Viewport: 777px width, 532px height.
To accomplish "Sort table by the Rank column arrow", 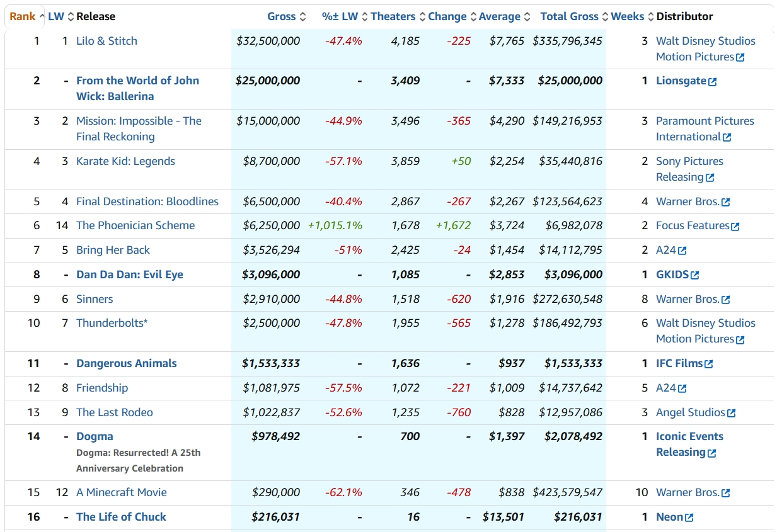I will click(42, 17).
